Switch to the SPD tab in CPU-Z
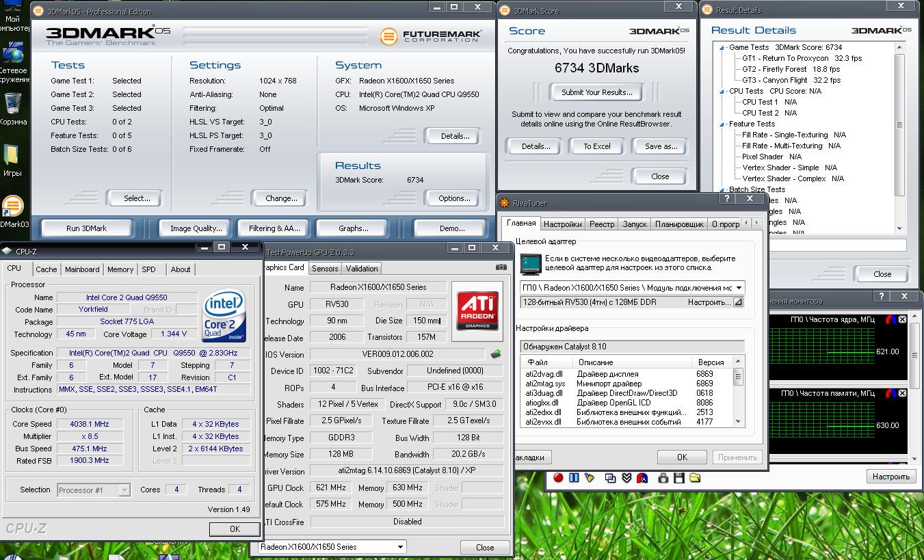 148,269
